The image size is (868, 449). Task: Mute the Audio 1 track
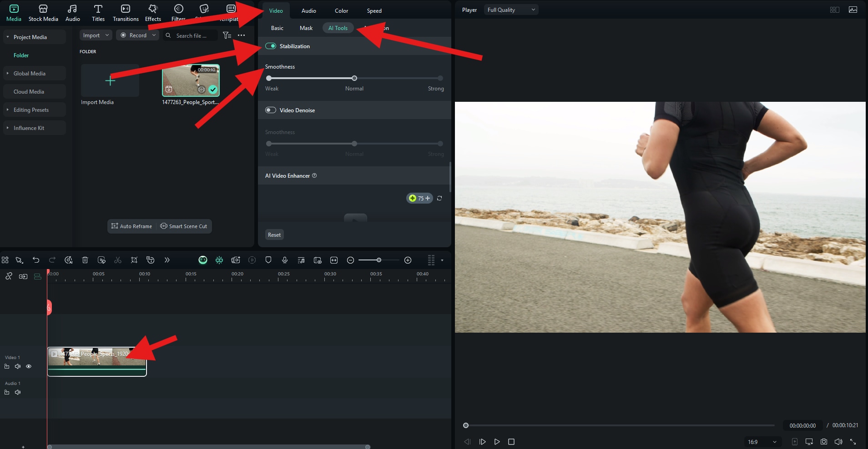(x=18, y=392)
